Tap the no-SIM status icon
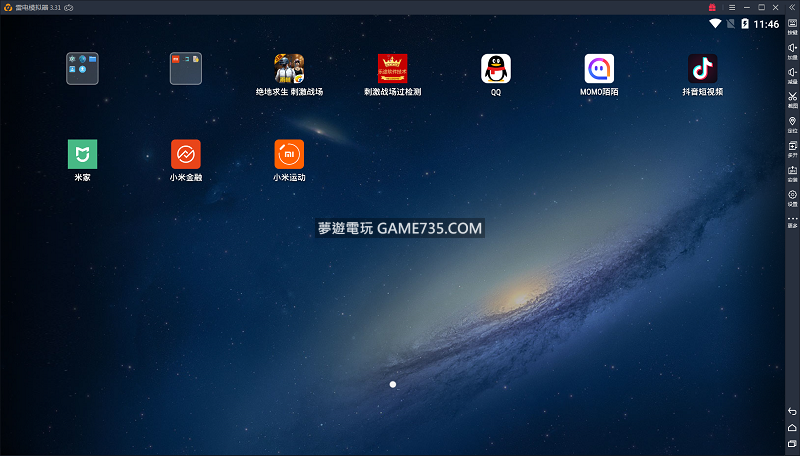Screen dimensions: 800x456 coord(731,23)
